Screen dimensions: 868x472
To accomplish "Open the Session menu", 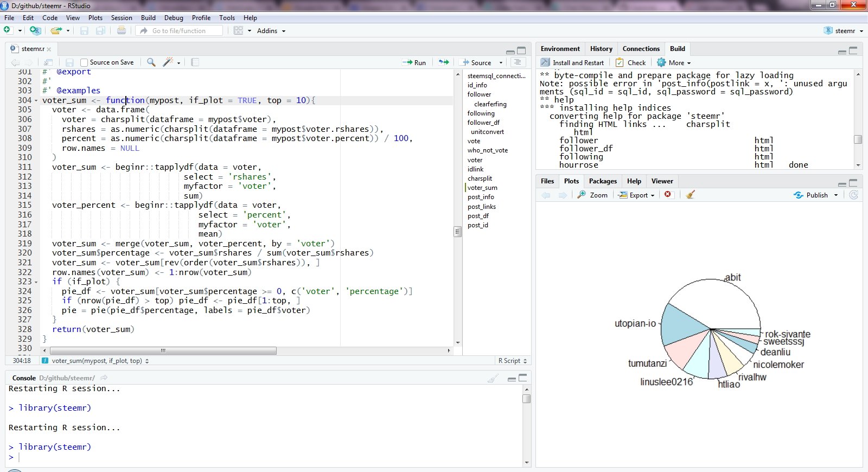I will click(x=122, y=18).
